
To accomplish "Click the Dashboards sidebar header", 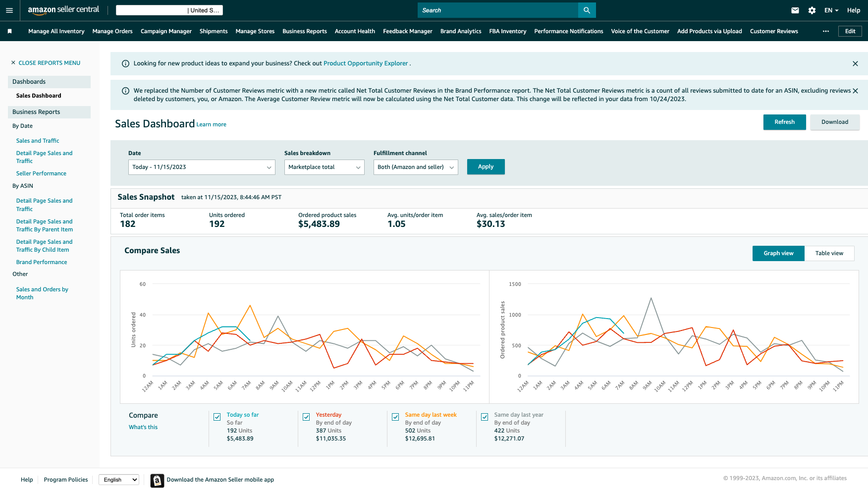I will pos(49,82).
